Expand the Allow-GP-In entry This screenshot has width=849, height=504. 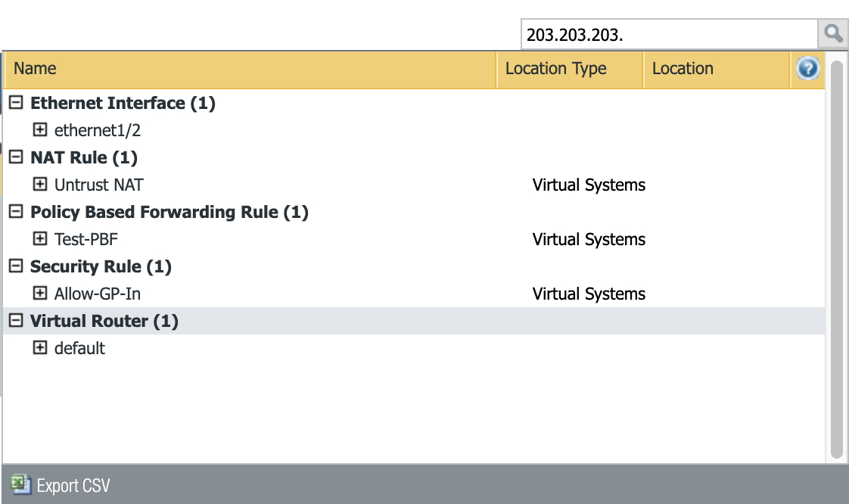coord(40,294)
